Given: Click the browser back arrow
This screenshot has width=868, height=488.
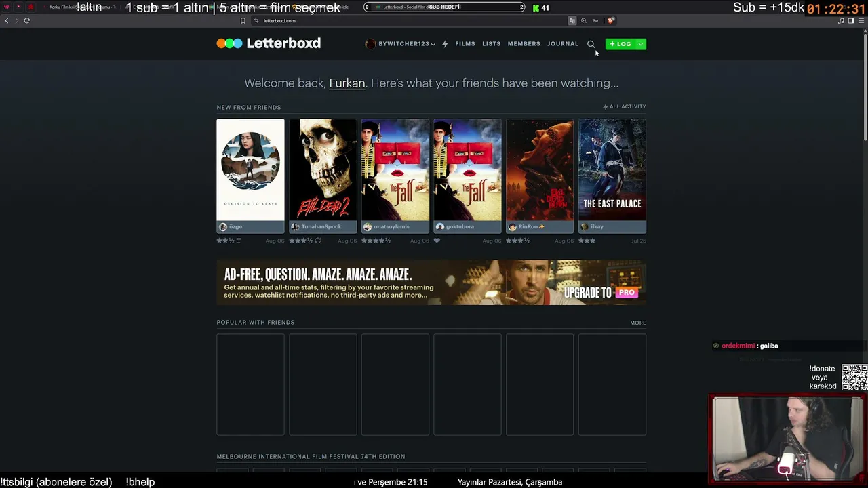Looking at the screenshot, I should (x=7, y=21).
